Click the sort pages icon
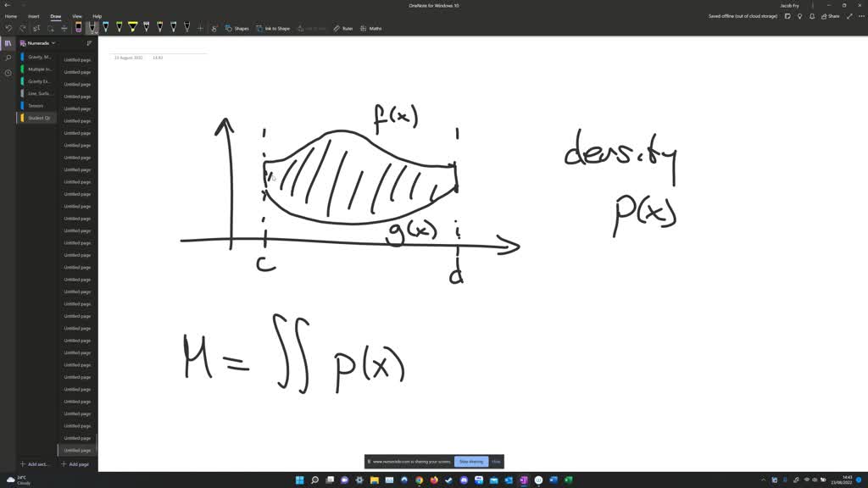868x488 pixels. pos(89,42)
